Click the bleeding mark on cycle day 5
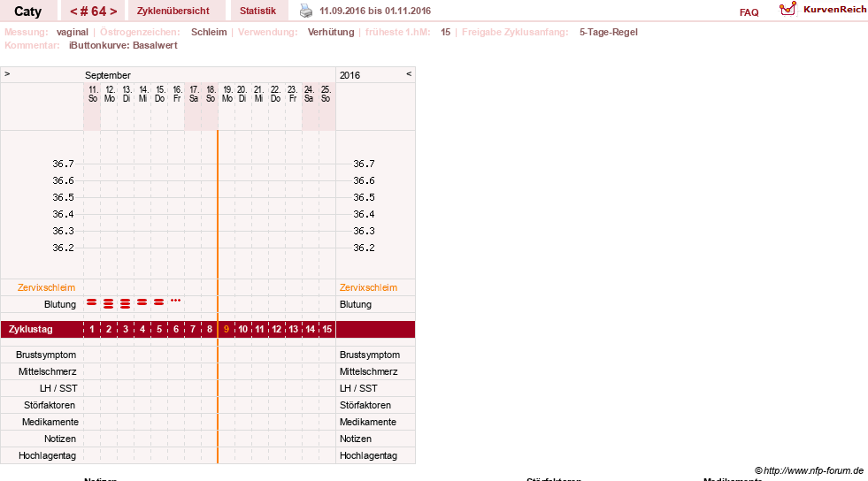 [159, 302]
